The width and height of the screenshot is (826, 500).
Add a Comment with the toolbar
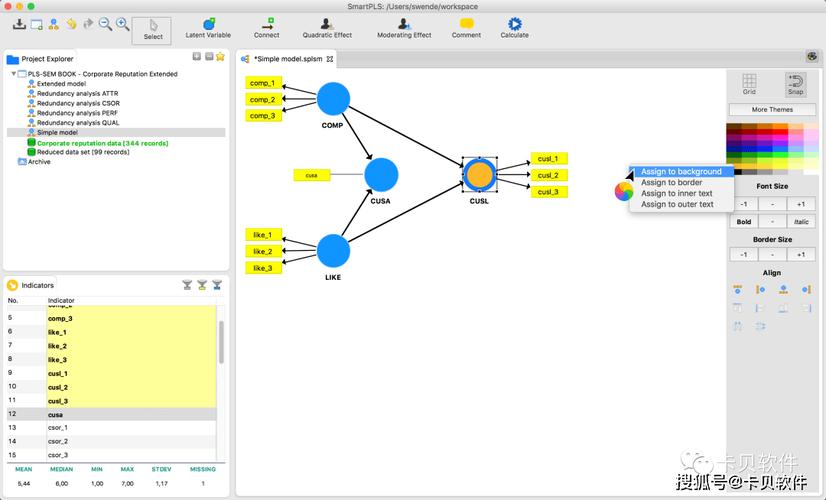click(x=466, y=27)
